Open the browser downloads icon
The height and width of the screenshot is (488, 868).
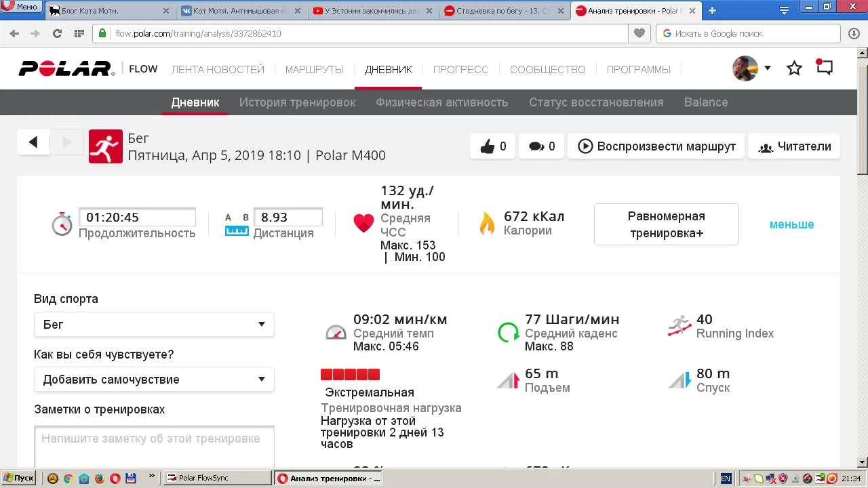[854, 33]
